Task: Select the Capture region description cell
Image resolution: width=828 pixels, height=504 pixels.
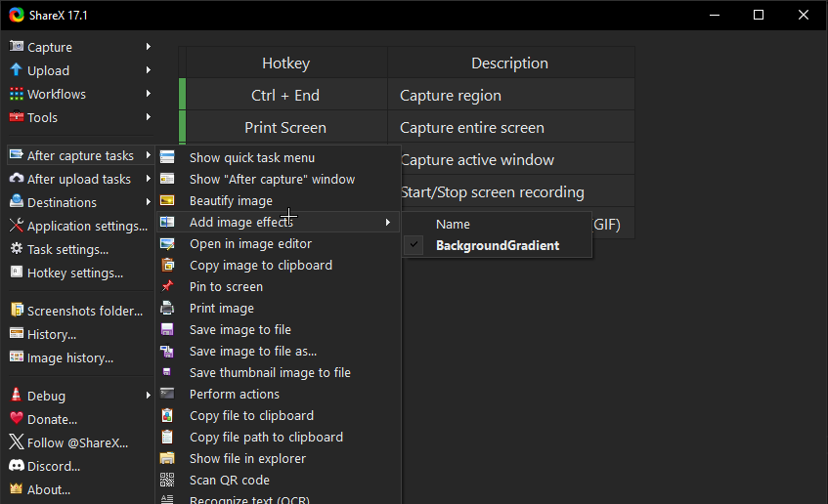Action: point(510,95)
